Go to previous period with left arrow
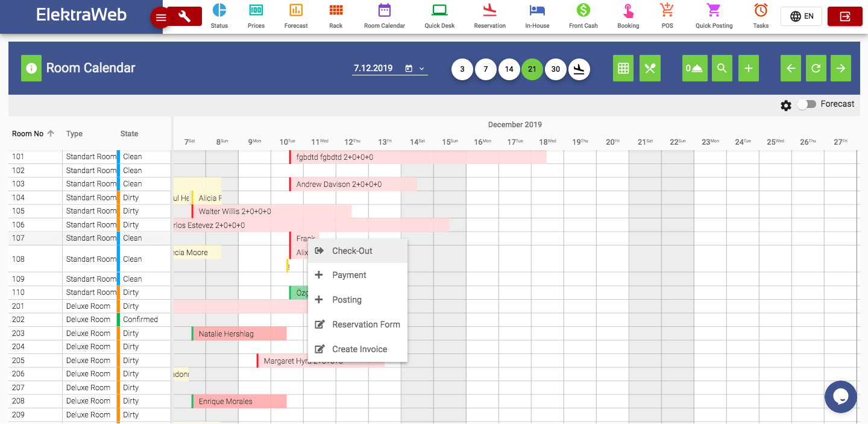Screen dimensions: 868x424 tap(791, 68)
